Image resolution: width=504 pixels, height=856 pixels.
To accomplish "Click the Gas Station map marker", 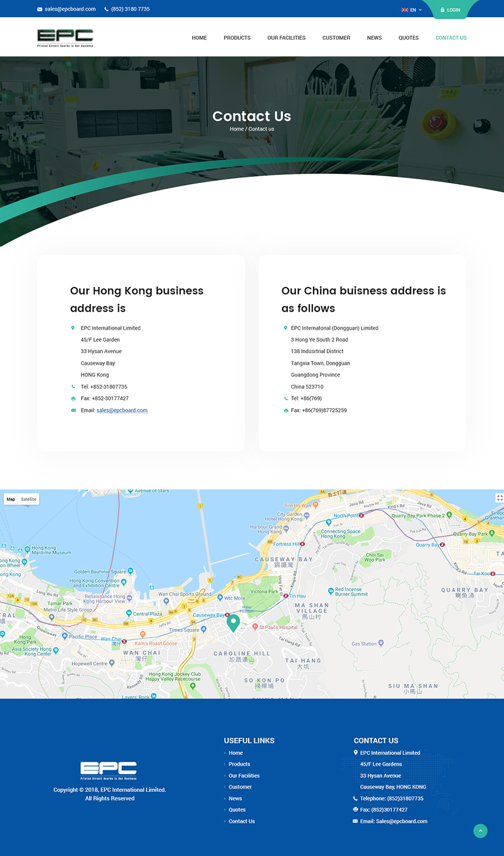I will pos(381,643).
